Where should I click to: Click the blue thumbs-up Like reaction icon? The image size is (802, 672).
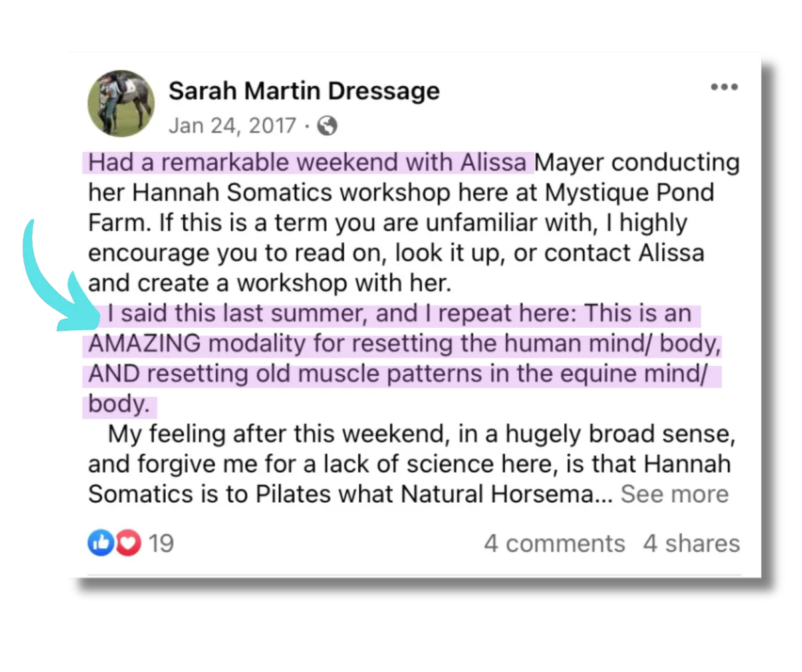(x=99, y=544)
